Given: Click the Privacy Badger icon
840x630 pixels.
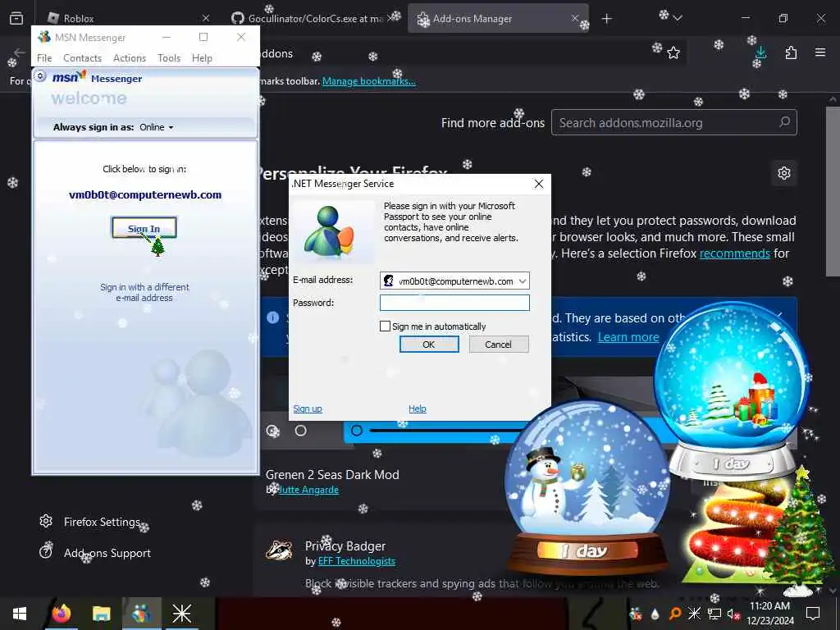Looking at the screenshot, I should [x=279, y=549].
